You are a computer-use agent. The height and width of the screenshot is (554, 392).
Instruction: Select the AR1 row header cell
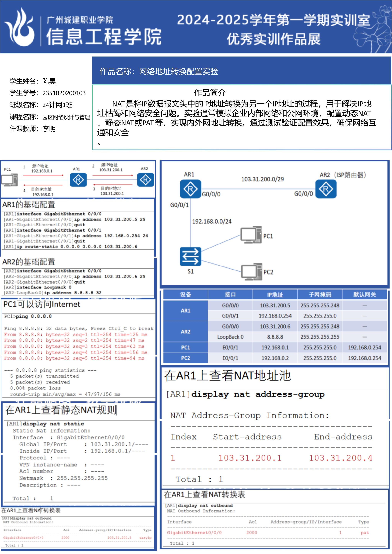185,310
